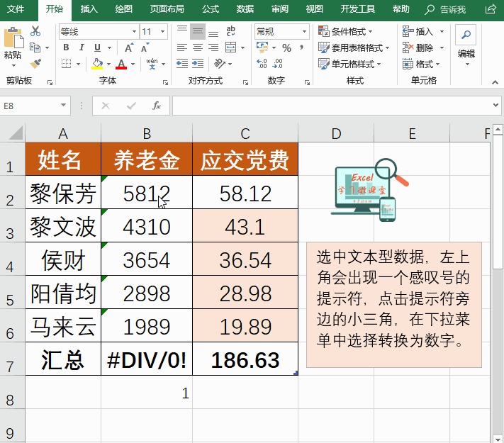Click the wrap text icon
This screenshot has height=443, width=504.
coord(231,31)
